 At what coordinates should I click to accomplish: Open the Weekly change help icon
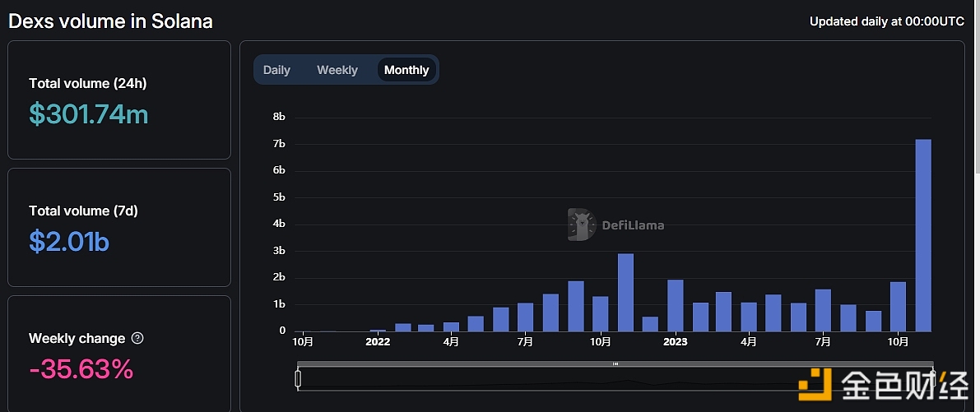point(138,338)
